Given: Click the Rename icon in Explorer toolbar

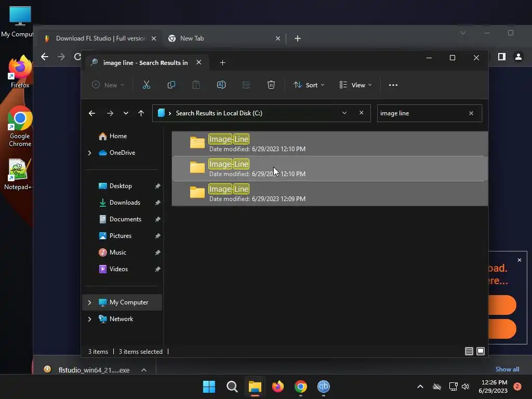Looking at the screenshot, I should click(221, 85).
